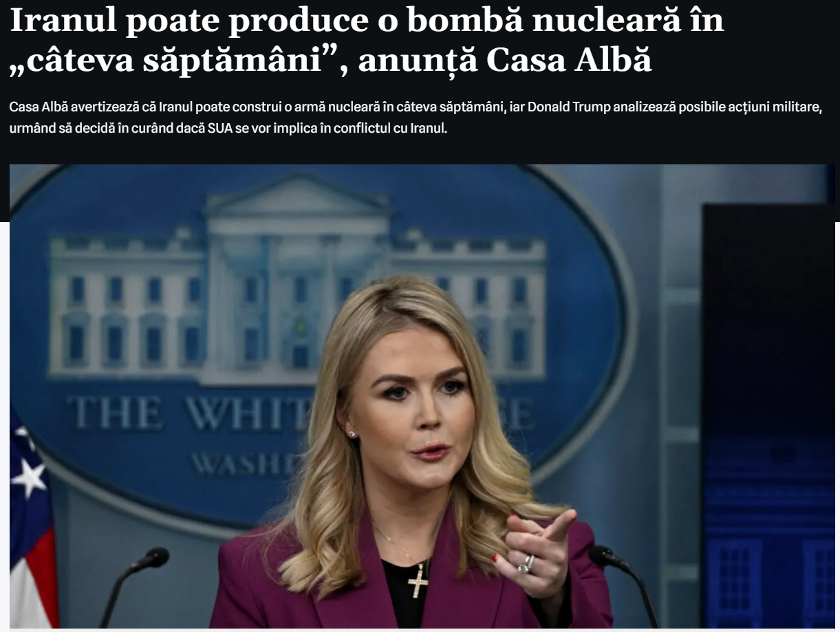Click the ring on the pointing hand
This screenshot has height=632, width=840.
point(526,563)
